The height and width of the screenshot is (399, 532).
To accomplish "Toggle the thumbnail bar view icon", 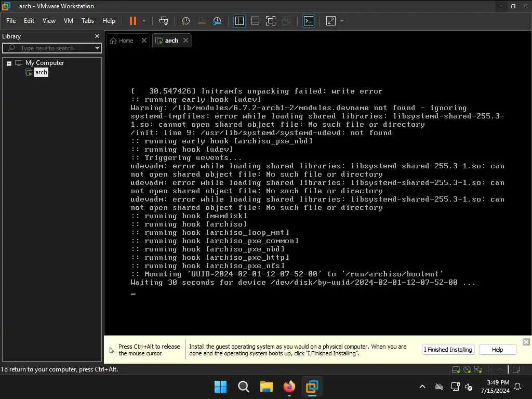I will point(255,21).
